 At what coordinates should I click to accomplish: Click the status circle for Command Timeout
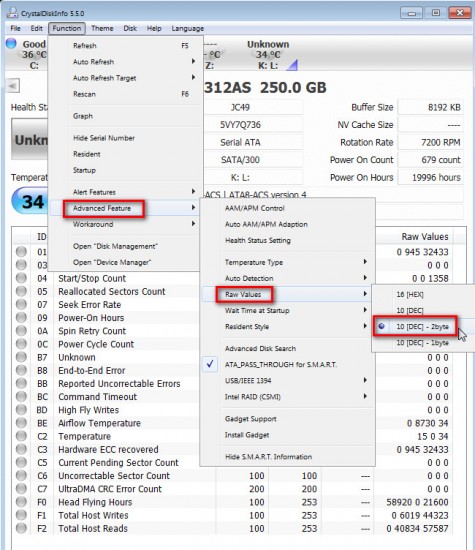click(x=21, y=396)
